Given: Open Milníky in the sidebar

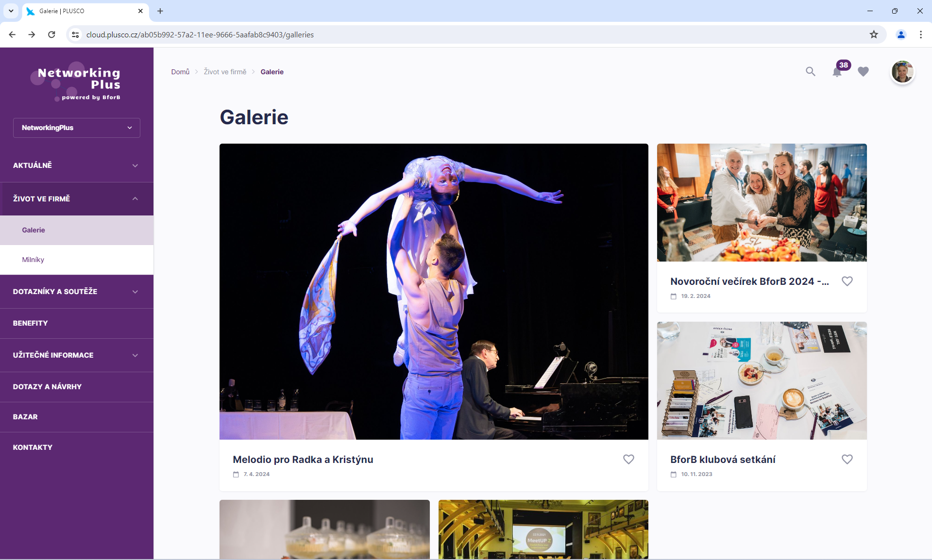Looking at the screenshot, I should point(33,260).
